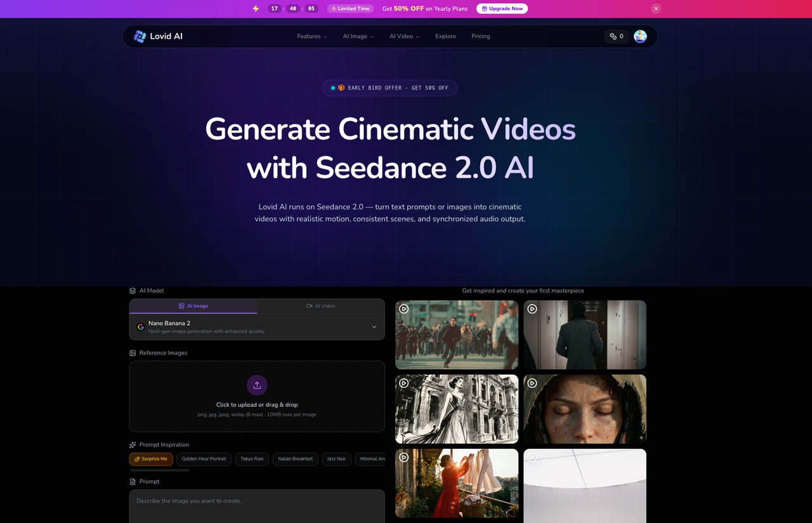Click the "Get 50% OFF on Yearly Plans" text
The width and height of the screenshot is (812, 523).
(x=425, y=9)
